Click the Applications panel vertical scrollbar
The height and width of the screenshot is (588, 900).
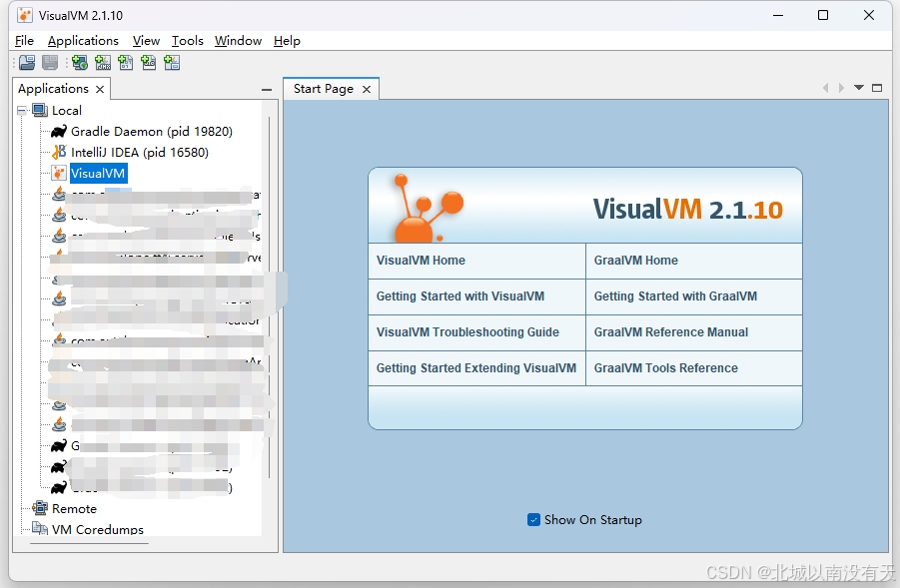pyautogui.click(x=269, y=298)
